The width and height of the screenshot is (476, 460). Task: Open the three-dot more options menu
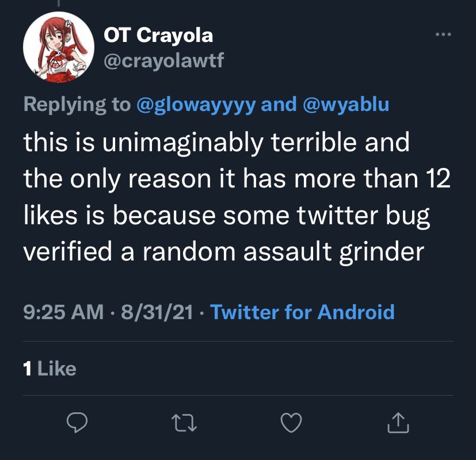coord(443,35)
